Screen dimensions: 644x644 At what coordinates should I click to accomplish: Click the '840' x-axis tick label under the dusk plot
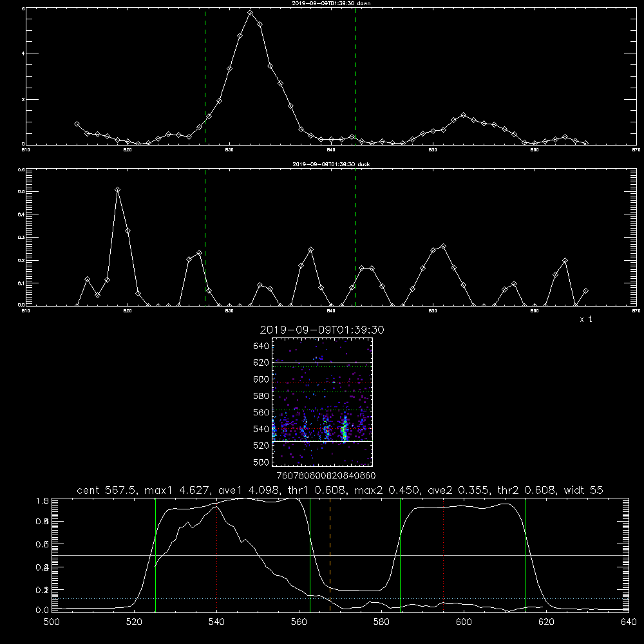pyautogui.click(x=331, y=311)
